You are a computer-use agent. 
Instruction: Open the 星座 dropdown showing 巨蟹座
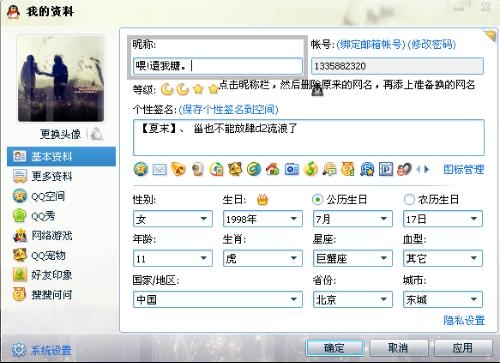click(353, 258)
